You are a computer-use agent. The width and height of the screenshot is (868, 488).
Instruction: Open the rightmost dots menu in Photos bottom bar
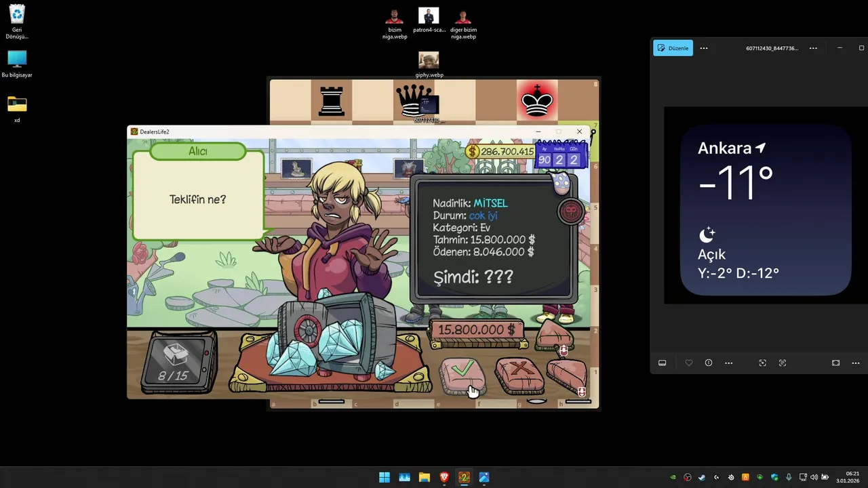(856, 363)
